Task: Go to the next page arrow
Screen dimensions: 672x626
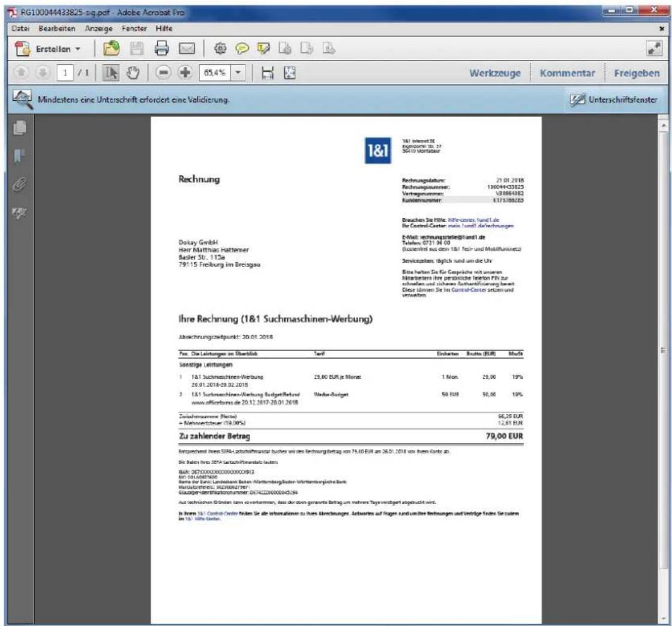Action: [x=42, y=73]
